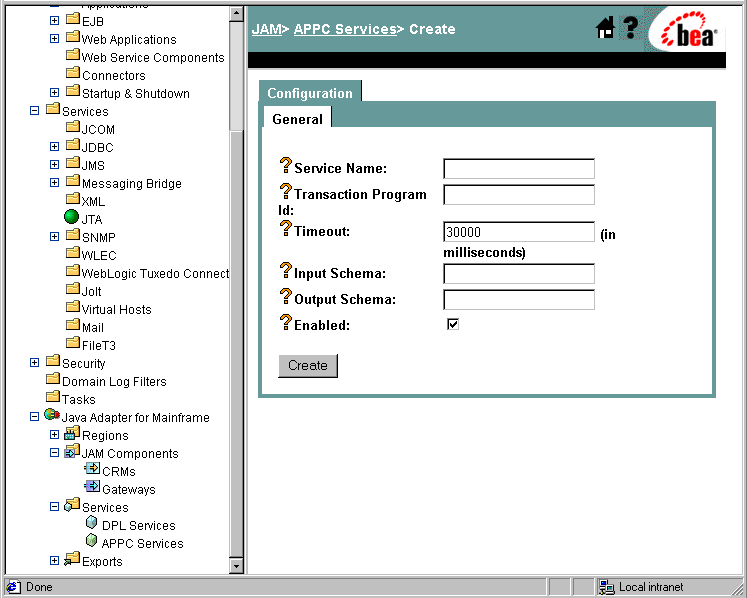The height and width of the screenshot is (598, 747).
Task: Click help icon next to Input Schema
Action: pos(285,270)
